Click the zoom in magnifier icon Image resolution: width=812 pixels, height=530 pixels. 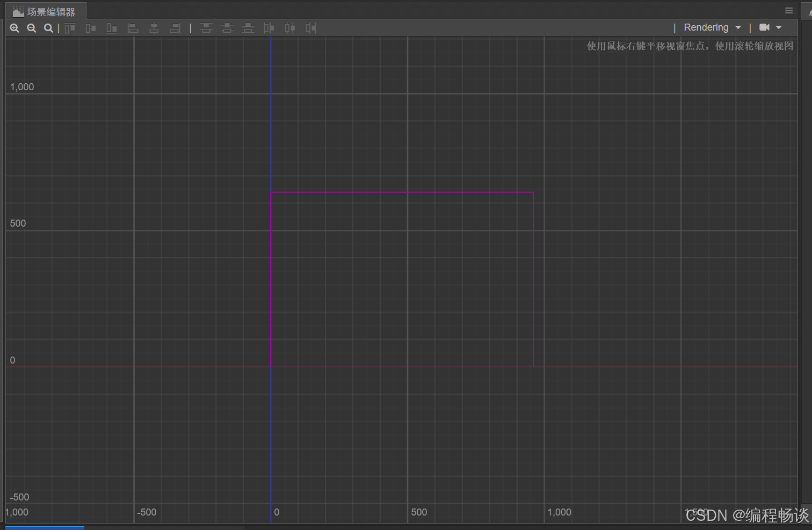coord(15,28)
